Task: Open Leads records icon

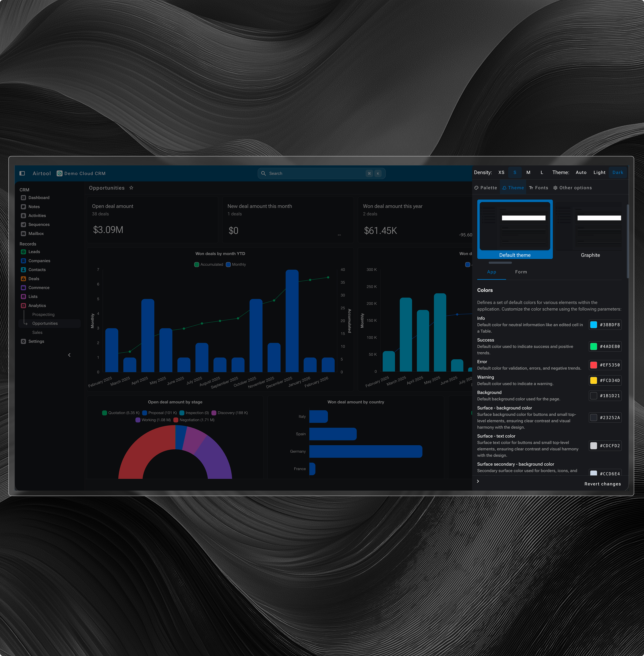Action: 23,252
